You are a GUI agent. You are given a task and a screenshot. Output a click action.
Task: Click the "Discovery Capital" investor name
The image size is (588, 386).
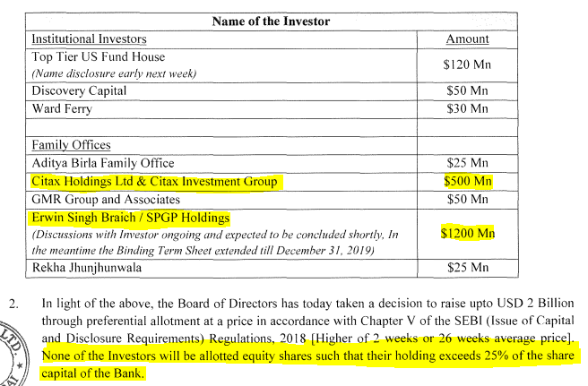pyautogui.click(x=78, y=91)
